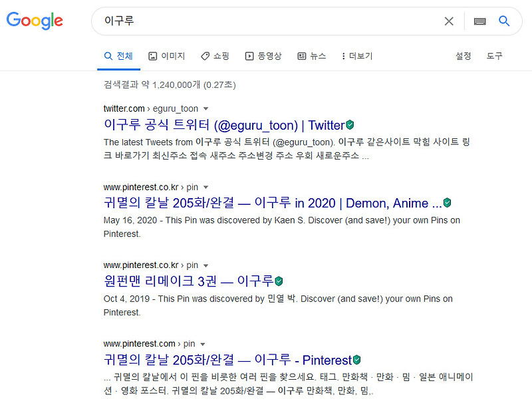Click shield icon after '- Pinterest' title

[356, 359]
